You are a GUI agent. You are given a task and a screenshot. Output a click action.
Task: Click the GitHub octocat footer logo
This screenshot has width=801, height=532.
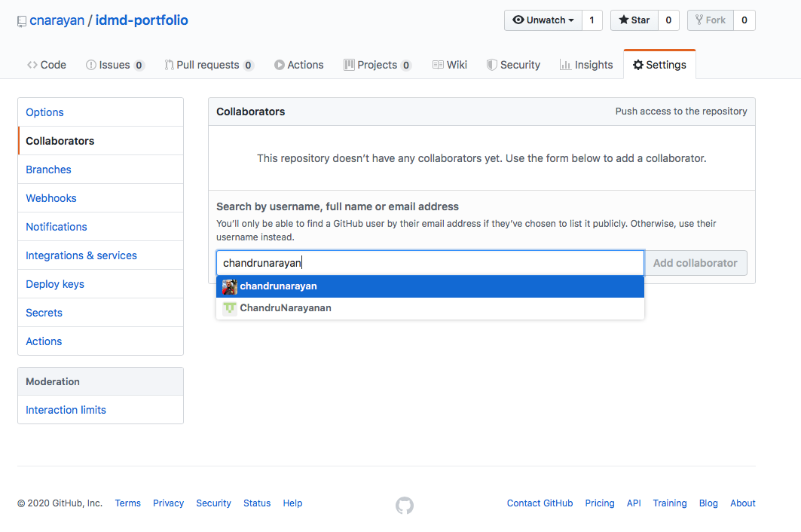point(405,505)
